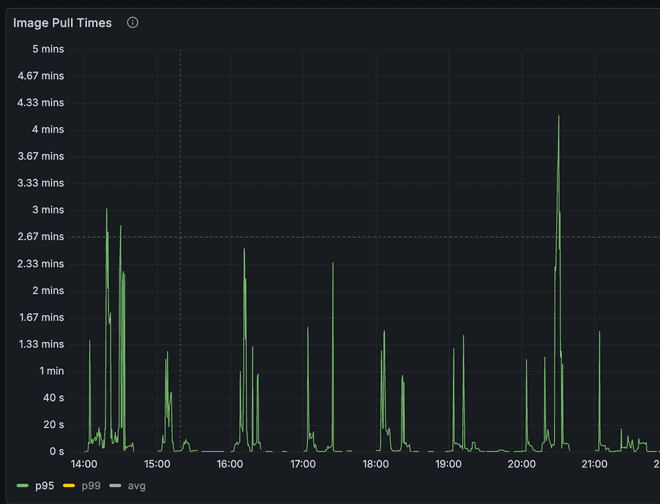660x504 pixels.
Task: Click the green p95 legend color swatch
Action: point(23,486)
